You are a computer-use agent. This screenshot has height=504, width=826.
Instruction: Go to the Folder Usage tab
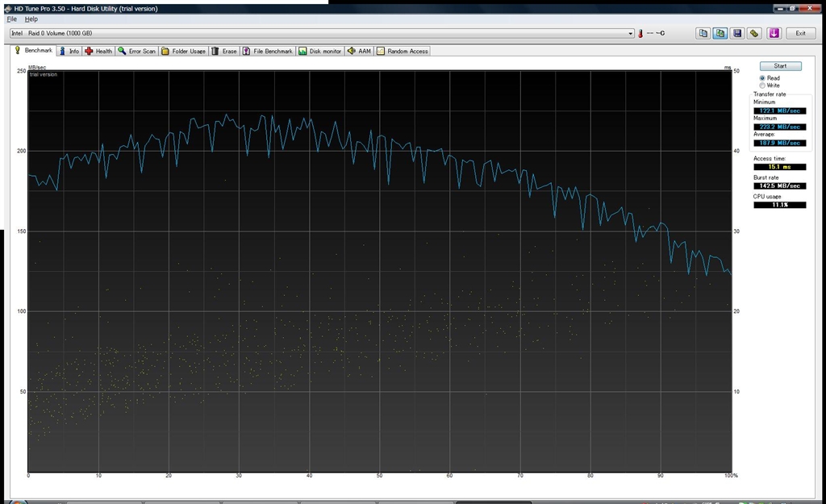183,51
